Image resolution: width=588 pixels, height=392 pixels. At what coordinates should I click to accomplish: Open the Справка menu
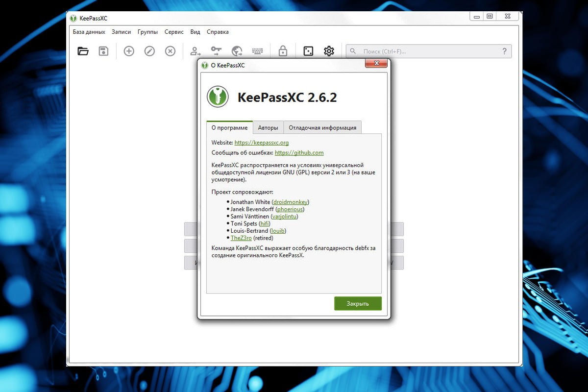pyautogui.click(x=218, y=32)
